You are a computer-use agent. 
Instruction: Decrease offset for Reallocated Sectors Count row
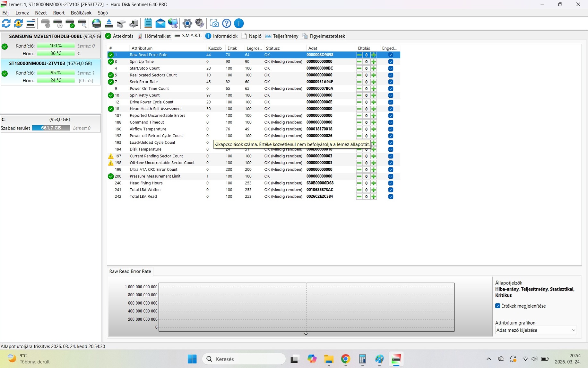(x=359, y=75)
